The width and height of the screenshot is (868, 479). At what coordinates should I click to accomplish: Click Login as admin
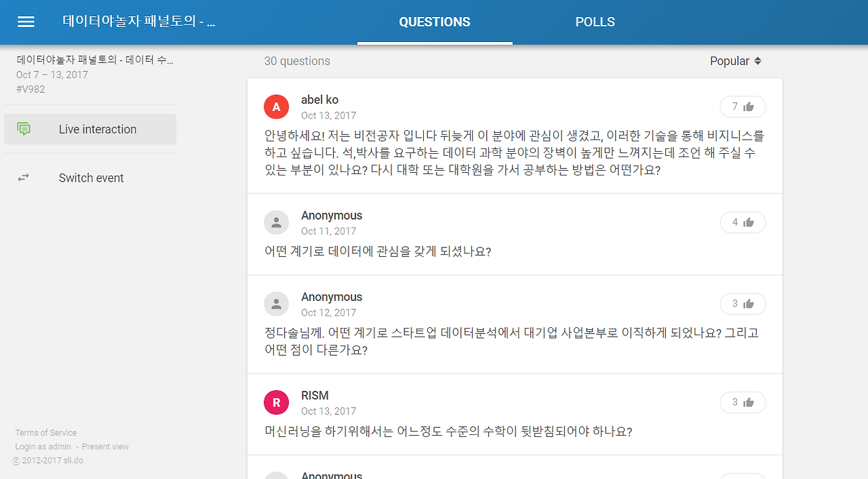[43, 446]
